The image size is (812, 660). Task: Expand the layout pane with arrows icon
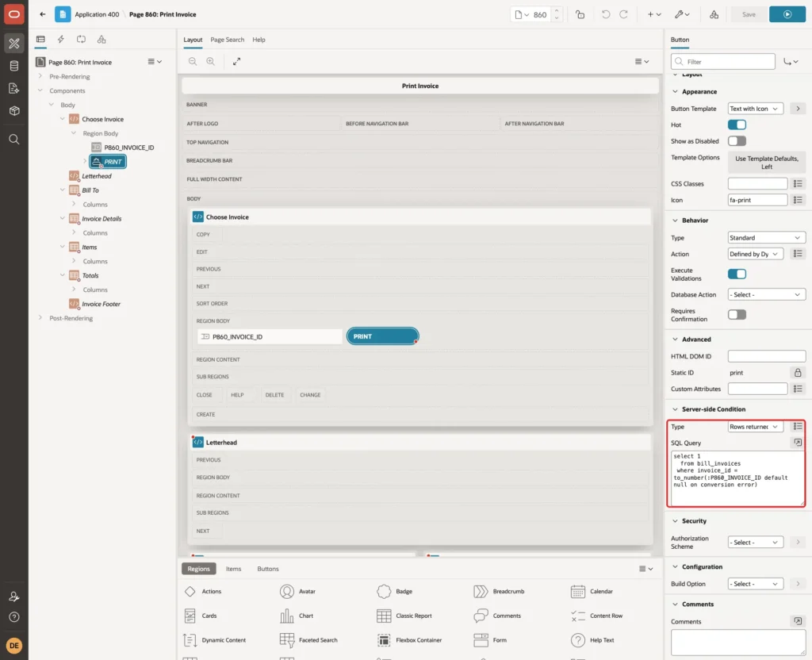click(x=236, y=61)
